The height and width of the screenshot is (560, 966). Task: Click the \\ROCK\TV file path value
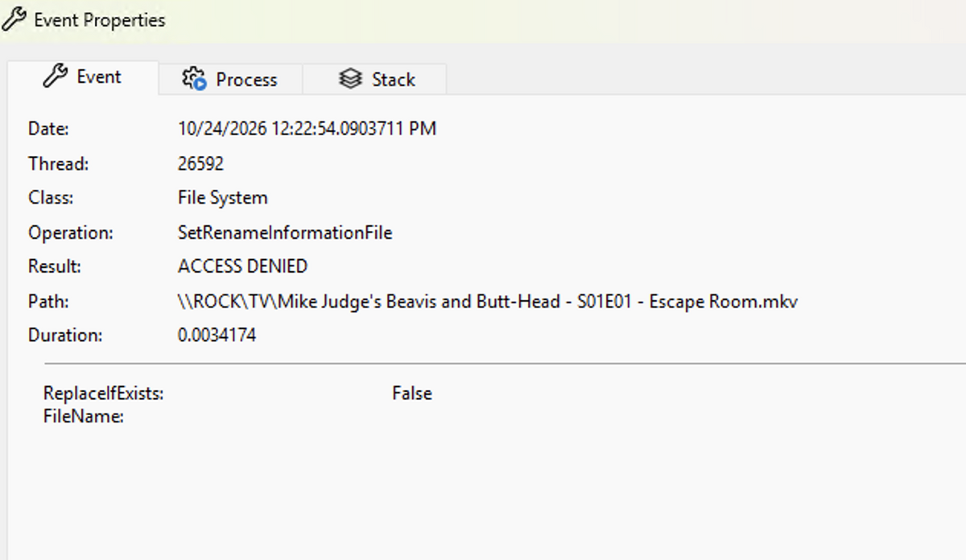click(488, 302)
